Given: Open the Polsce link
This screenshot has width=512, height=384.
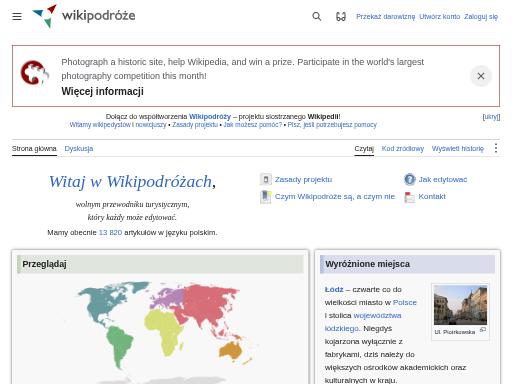Looking at the screenshot, I should click(405, 302).
